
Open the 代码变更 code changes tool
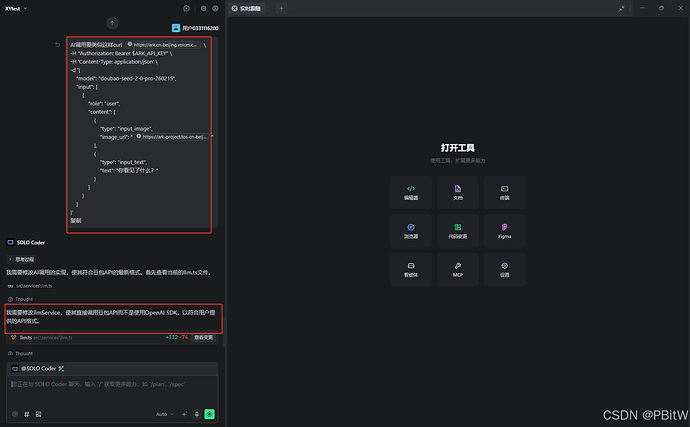click(458, 232)
